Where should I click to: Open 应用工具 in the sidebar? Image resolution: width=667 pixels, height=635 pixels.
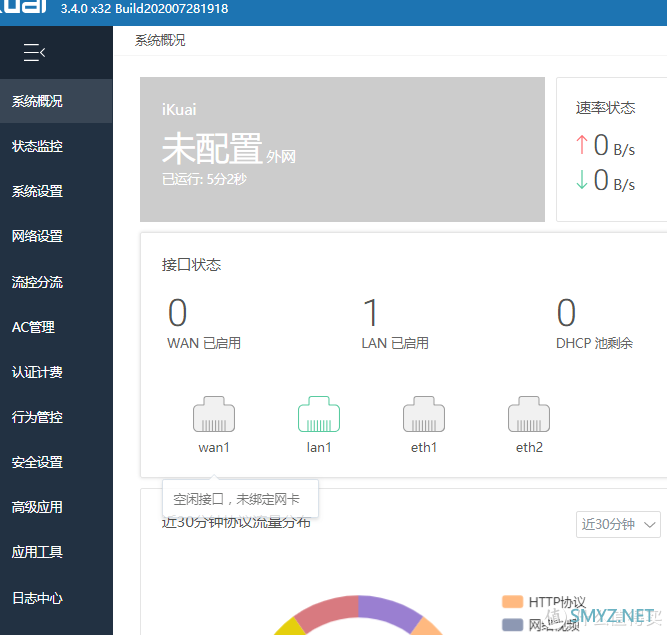[56, 552]
